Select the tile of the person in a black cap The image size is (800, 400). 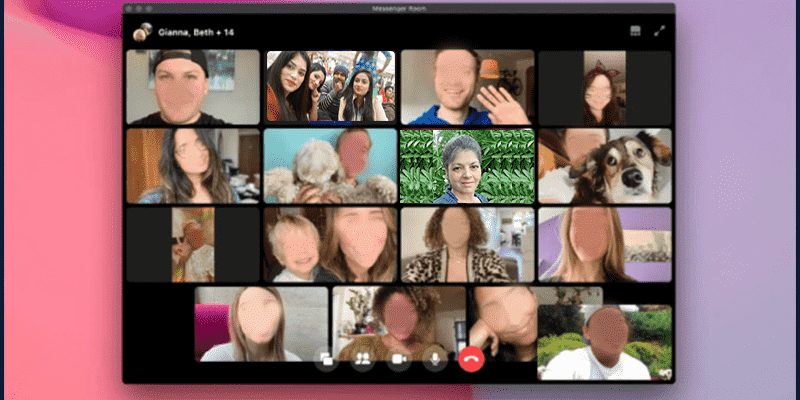[193, 87]
